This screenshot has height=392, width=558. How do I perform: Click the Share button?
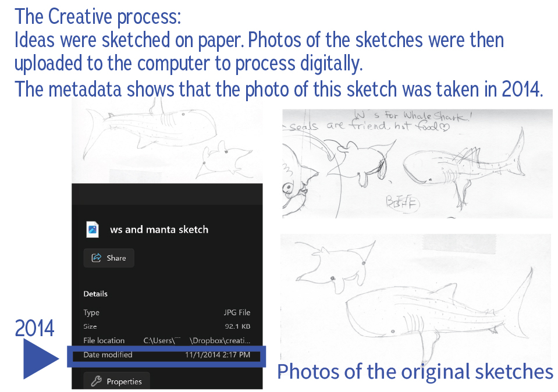pos(109,258)
